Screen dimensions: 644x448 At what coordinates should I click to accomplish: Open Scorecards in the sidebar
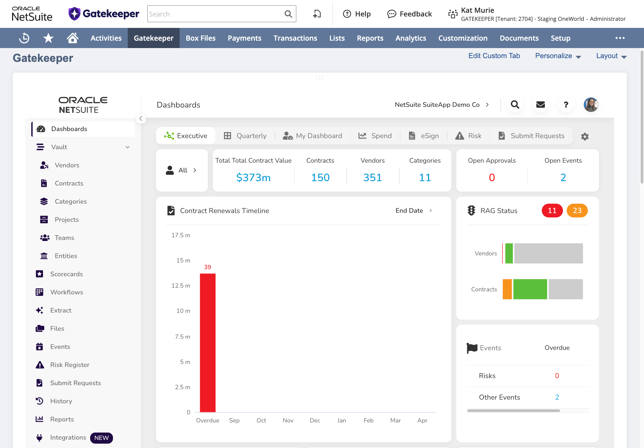66,274
